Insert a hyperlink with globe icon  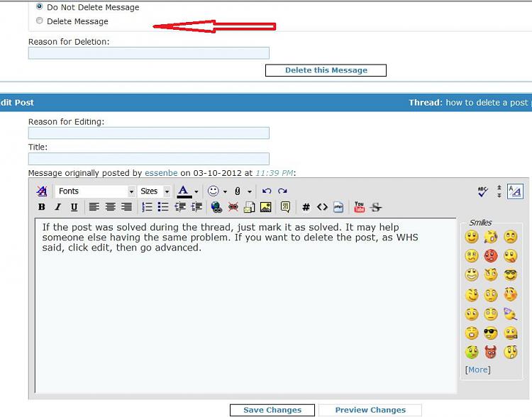(216, 207)
